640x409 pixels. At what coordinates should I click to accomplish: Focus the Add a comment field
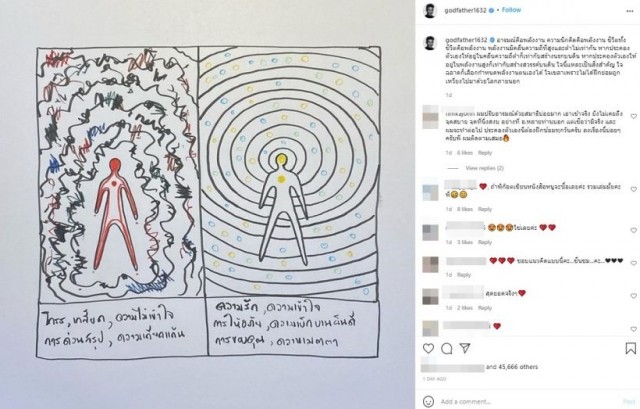pyautogui.click(x=529, y=402)
